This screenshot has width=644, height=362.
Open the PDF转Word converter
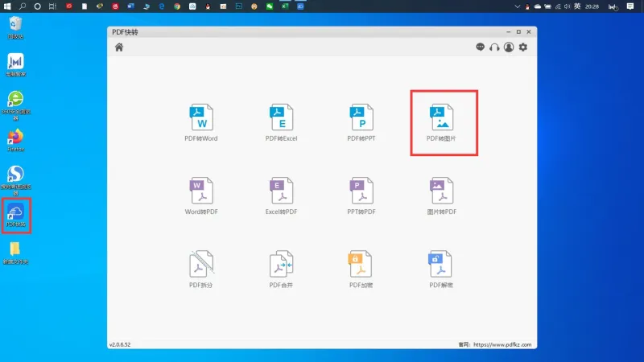tap(200, 122)
